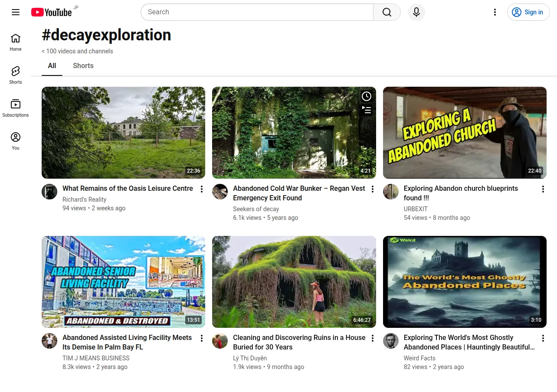Click the Sign in button
The width and height of the screenshot is (557, 392).
(528, 12)
